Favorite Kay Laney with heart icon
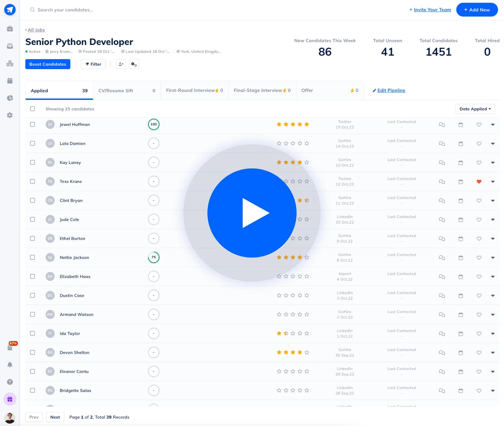 click(479, 163)
